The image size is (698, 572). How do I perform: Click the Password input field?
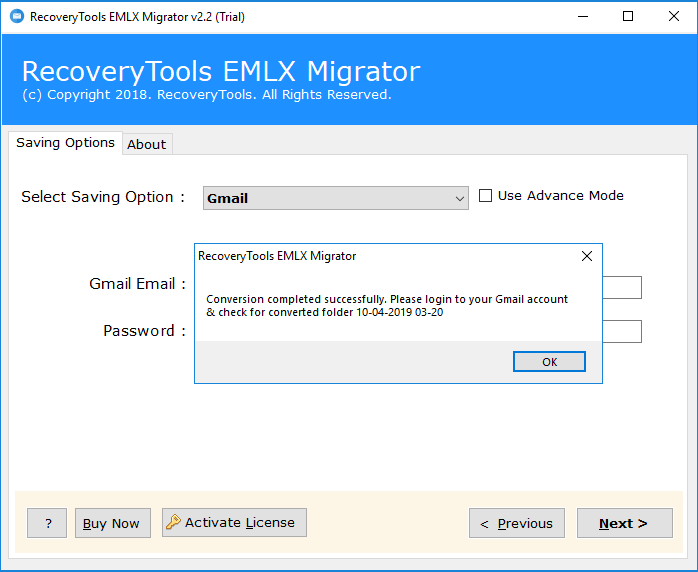pos(622,331)
